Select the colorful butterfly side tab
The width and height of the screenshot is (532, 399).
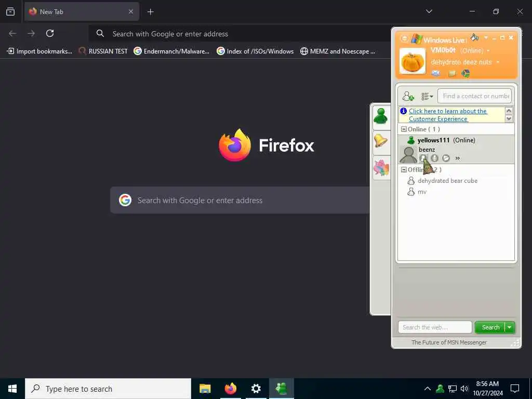[x=381, y=168]
